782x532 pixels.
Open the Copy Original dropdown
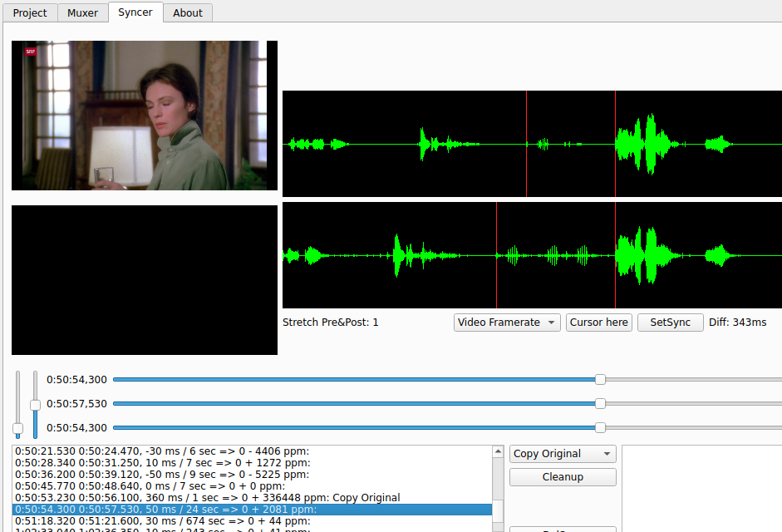(563, 454)
